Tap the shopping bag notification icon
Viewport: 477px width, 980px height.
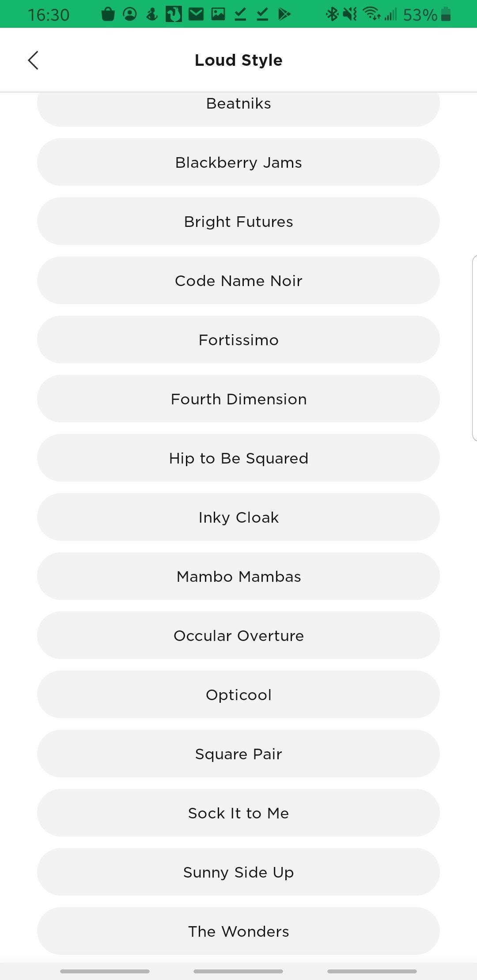[108, 15]
